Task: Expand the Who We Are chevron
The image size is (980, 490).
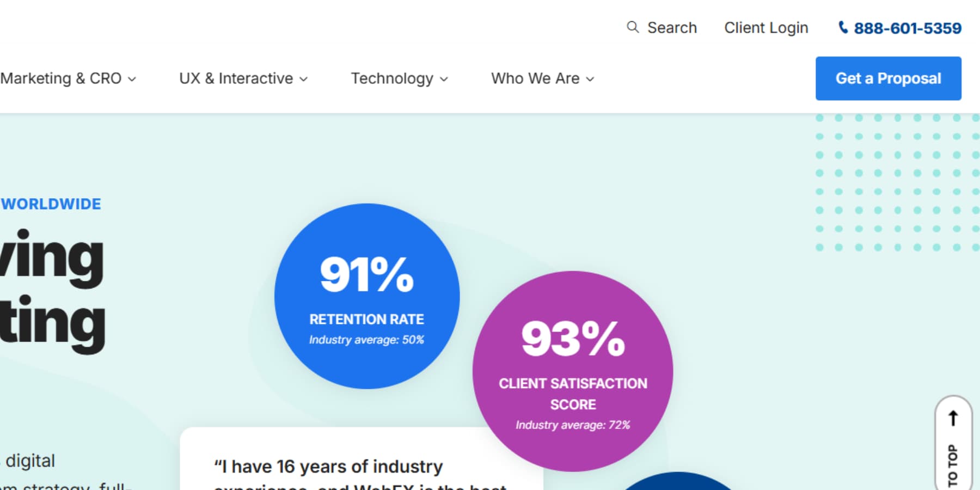Action: pyautogui.click(x=590, y=79)
